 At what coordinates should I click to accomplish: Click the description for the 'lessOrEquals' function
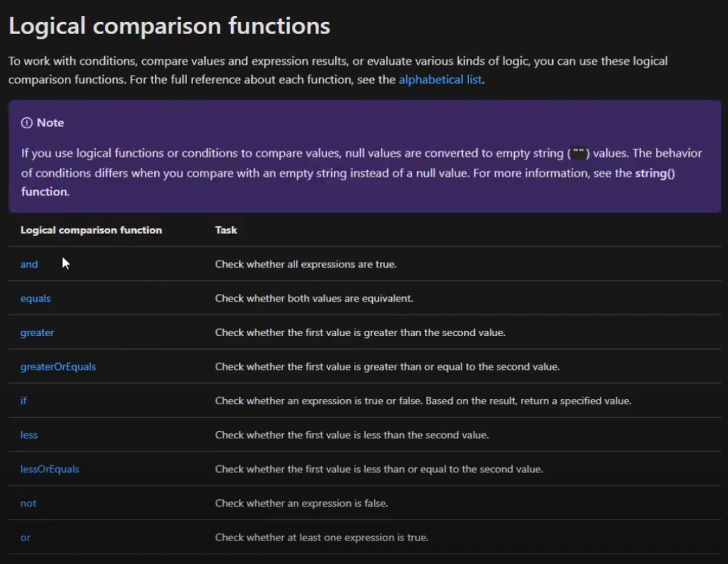pos(379,469)
